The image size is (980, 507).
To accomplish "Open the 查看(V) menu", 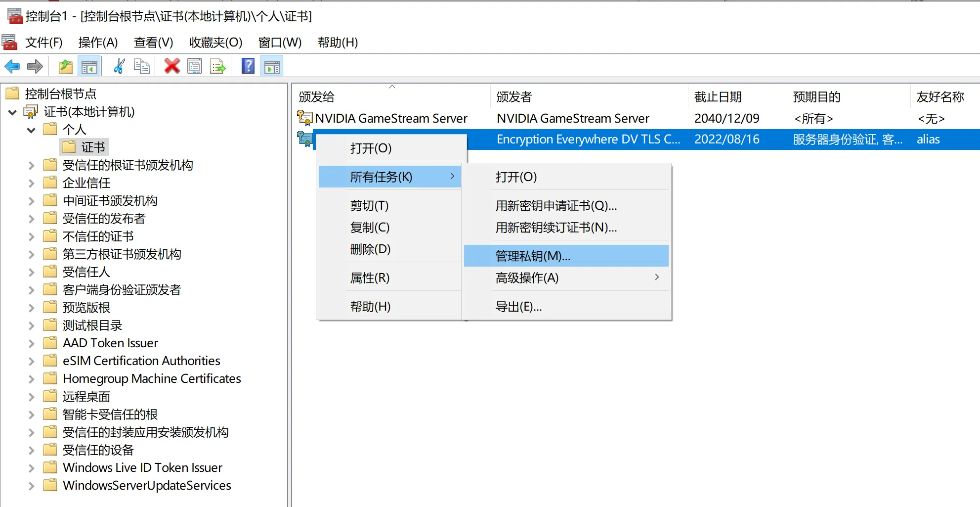I will (153, 43).
